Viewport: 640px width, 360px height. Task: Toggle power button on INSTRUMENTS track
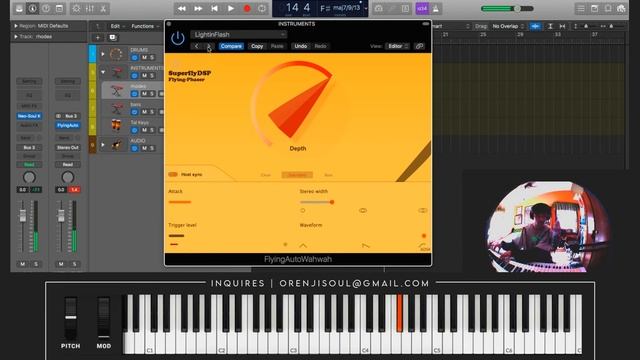[x=134, y=76]
